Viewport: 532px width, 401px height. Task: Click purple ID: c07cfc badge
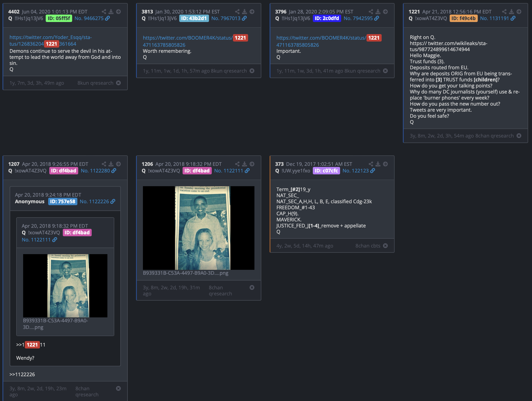(x=326, y=171)
